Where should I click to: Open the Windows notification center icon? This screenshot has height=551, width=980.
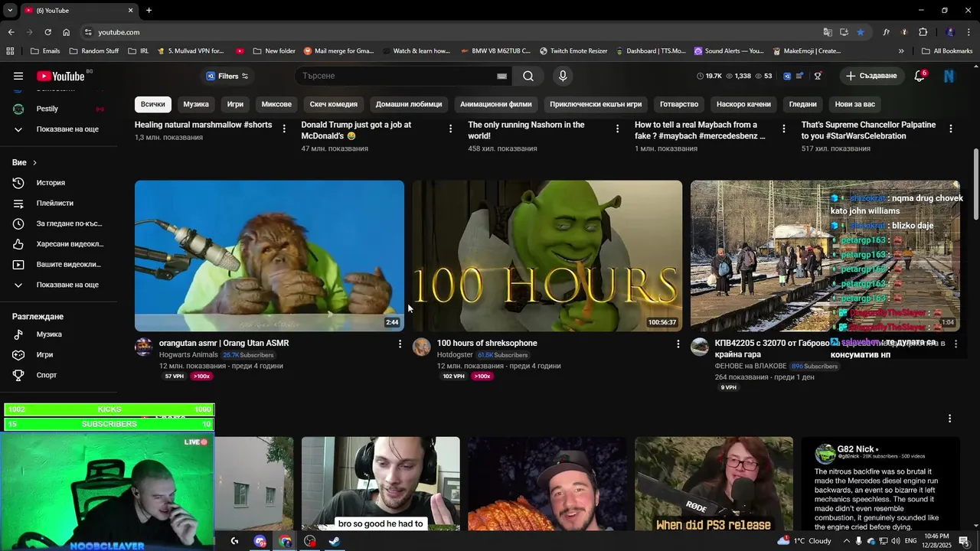pyautogui.click(x=963, y=541)
